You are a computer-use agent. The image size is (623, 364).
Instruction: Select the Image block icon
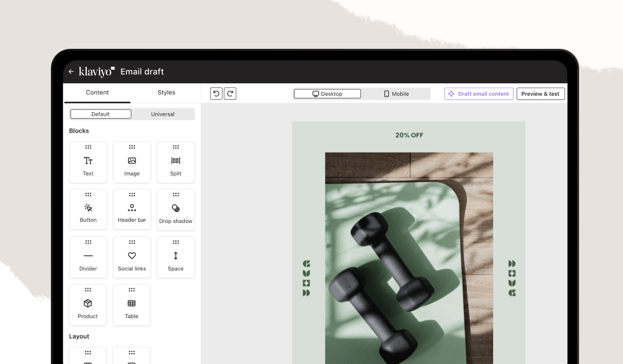[x=131, y=162]
